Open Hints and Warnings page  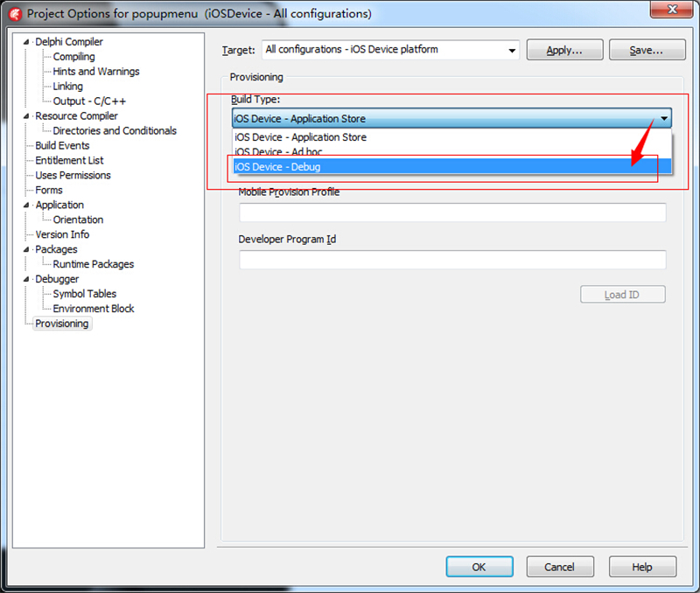pos(96,72)
